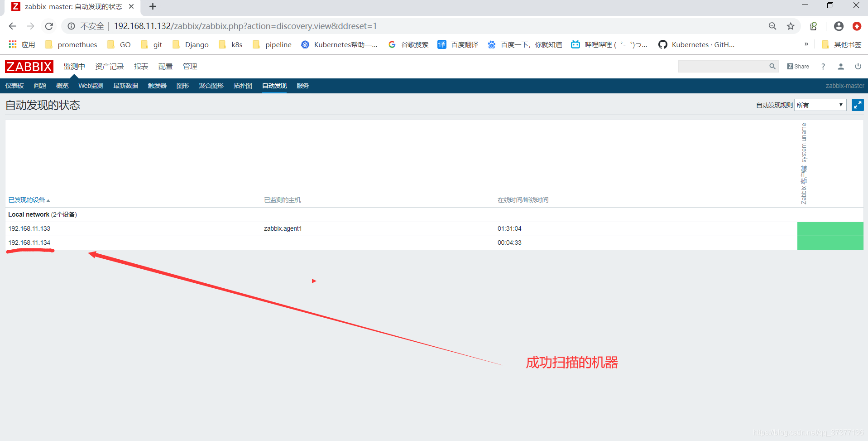
Task: Close the zabbix-master browser tab
Action: pyautogui.click(x=131, y=6)
